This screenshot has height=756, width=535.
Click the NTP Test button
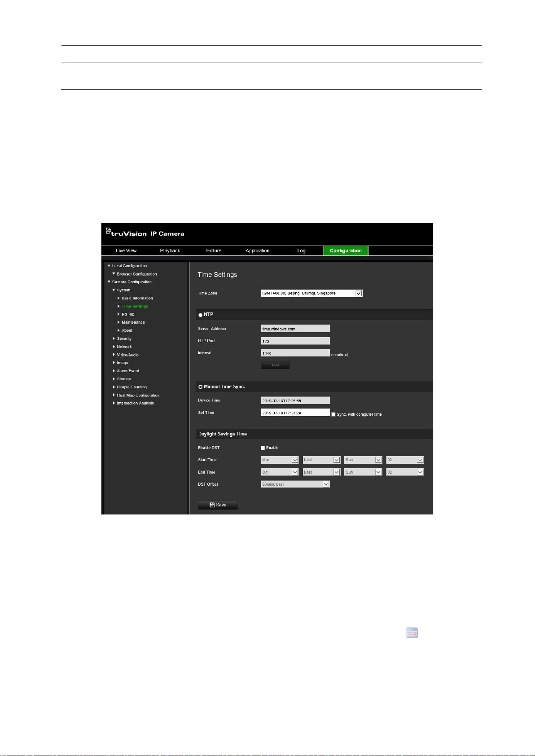point(275,365)
